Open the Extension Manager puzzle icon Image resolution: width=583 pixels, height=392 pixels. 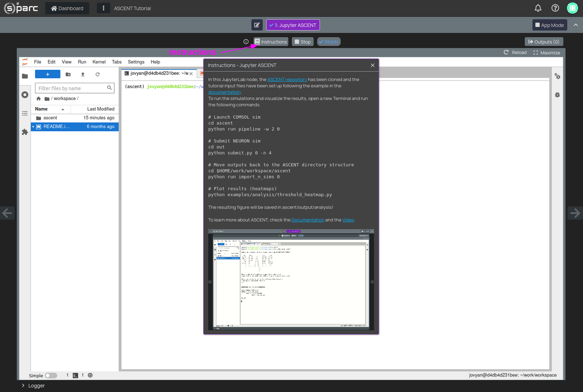click(25, 132)
